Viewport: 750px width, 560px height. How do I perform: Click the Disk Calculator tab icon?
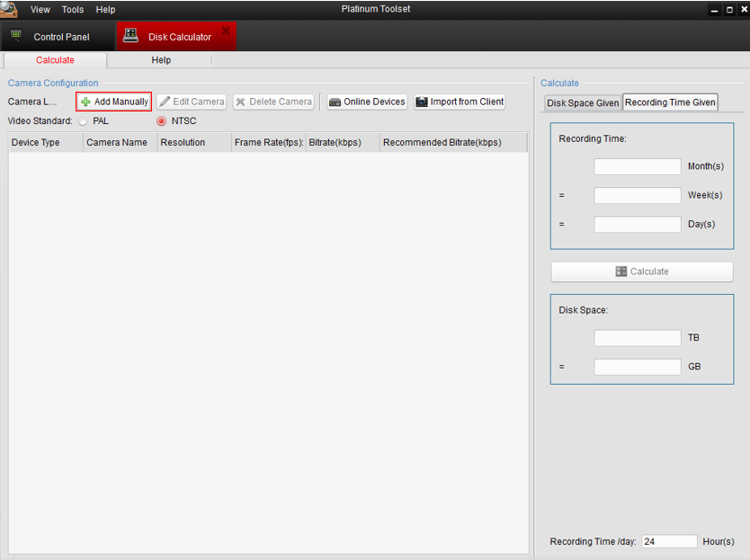131,36
